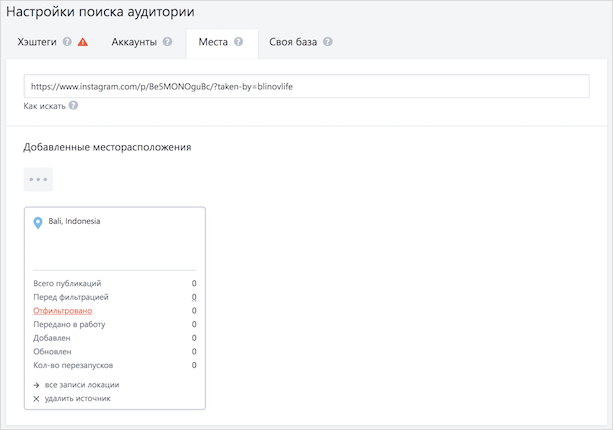This screenshot has height=430, width=613.
Task: Switch to the Хэштеги tab
Action: pyautogui.click(x=39, y=43)
